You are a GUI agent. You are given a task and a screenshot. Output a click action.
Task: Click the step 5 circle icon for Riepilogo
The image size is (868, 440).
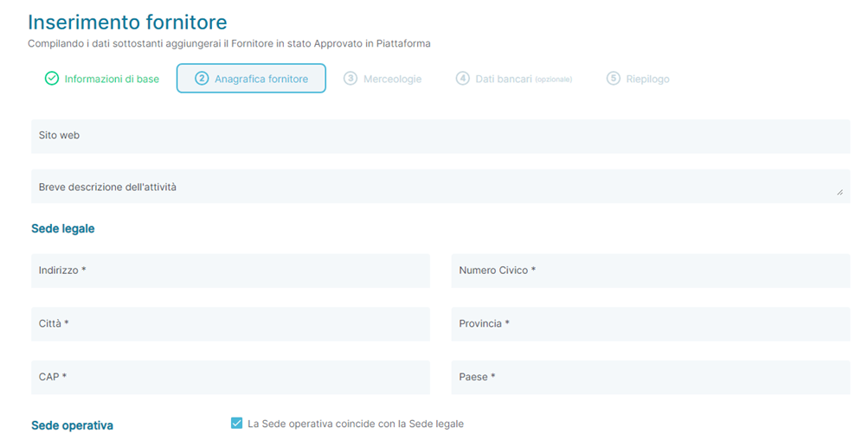tap(613, 79)
